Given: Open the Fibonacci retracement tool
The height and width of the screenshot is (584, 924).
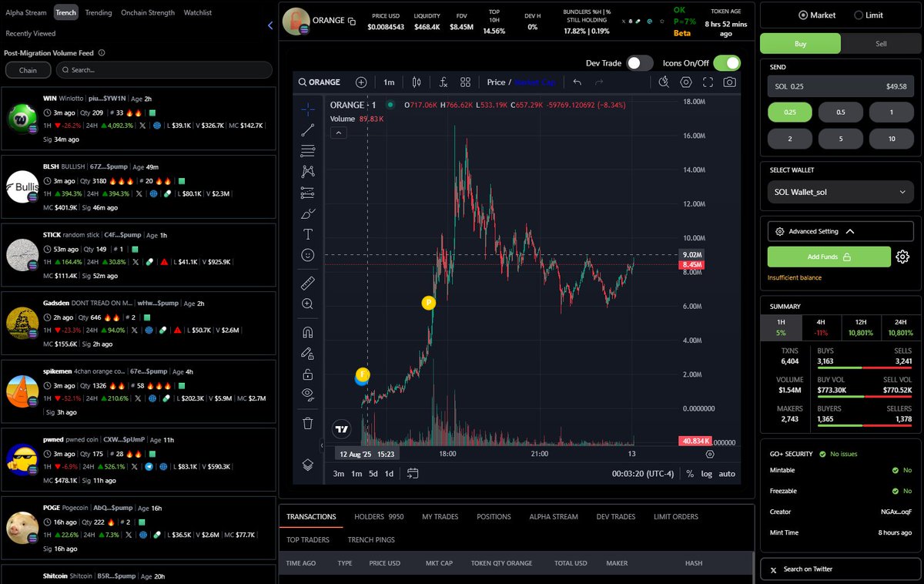Looking at the screenshot, I should [x=308, y=150].
